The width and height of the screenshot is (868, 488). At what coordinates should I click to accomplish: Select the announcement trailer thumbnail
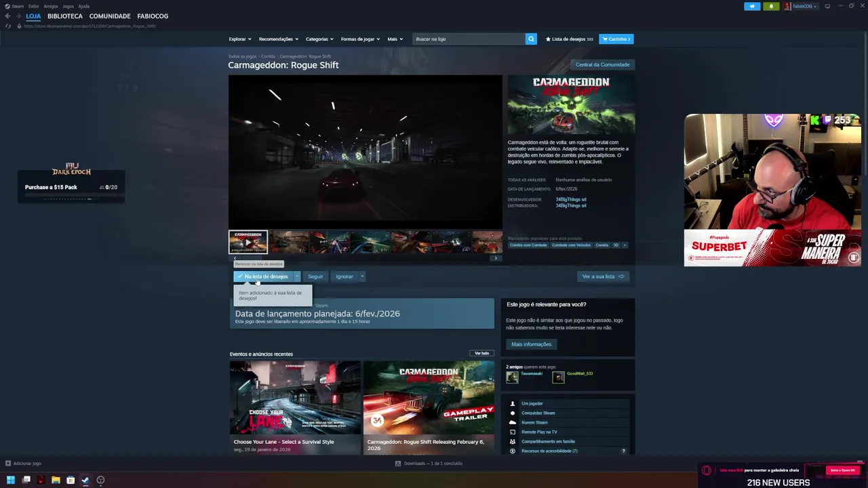click(x=248, y=242)
